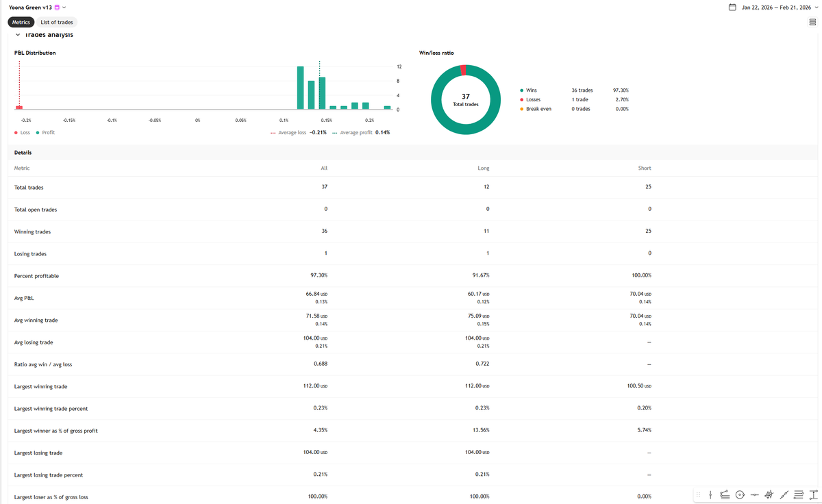Switch to the Metrics tab
The width and height of the screenshot is (822, 504).
tap(21, 23)
